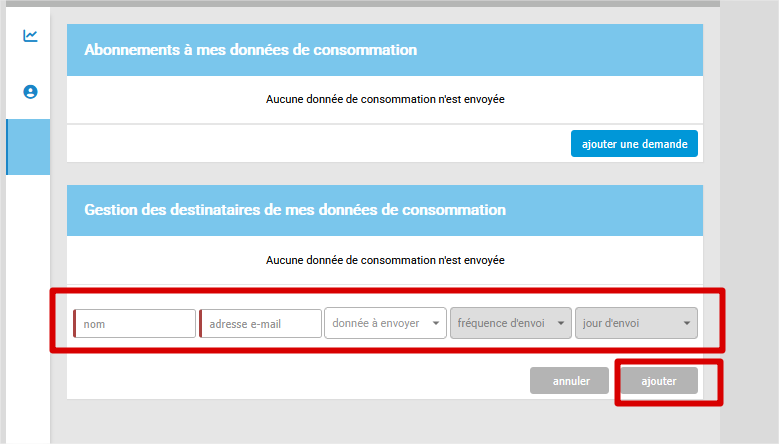The height and width of the screenshot is (444, 779).
Task: Click the arrow on 'fréquence d'envoi' selector
Action: (561, 324)
